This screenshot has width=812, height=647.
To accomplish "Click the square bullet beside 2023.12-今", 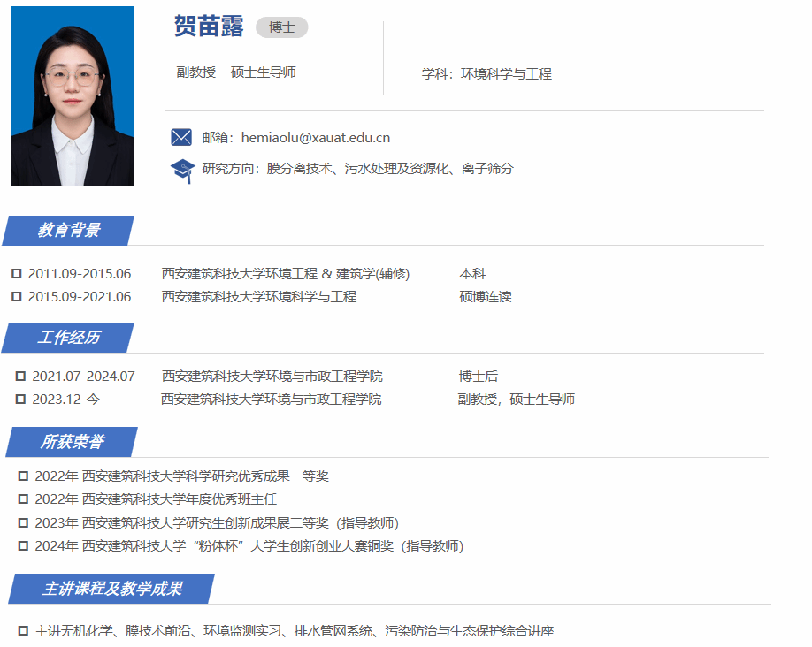I will [x=21, y=400].
